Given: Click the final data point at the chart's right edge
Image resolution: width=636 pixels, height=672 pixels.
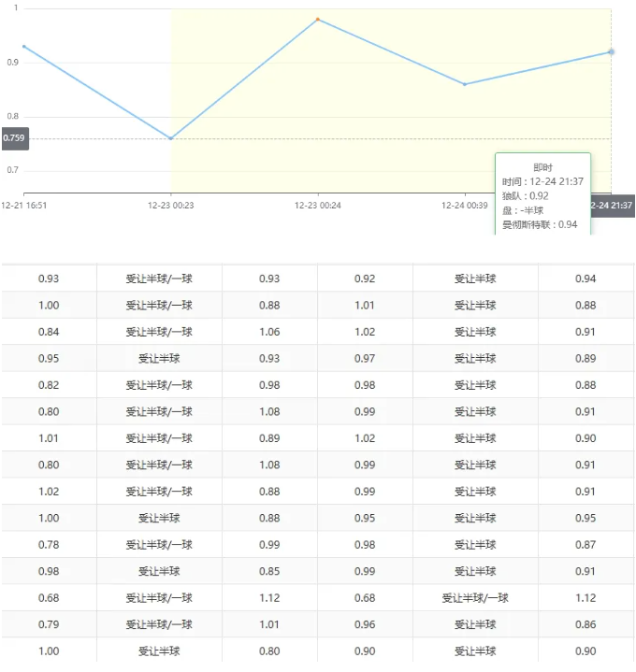Looking at the screenshot, I should [612, 51].
